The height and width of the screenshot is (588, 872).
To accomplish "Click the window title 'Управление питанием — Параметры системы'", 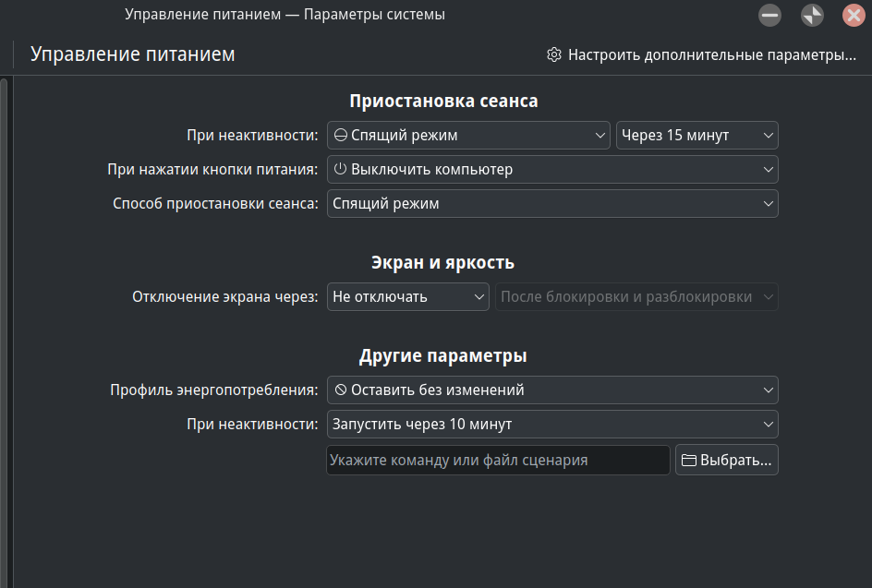I will click(x=285, y=15).
